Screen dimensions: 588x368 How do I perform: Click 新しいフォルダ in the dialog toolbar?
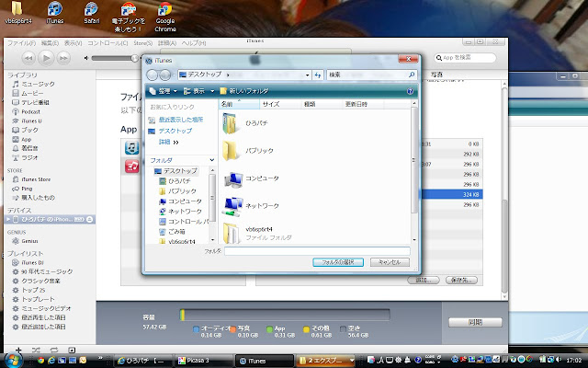click(x=244, y=91)
